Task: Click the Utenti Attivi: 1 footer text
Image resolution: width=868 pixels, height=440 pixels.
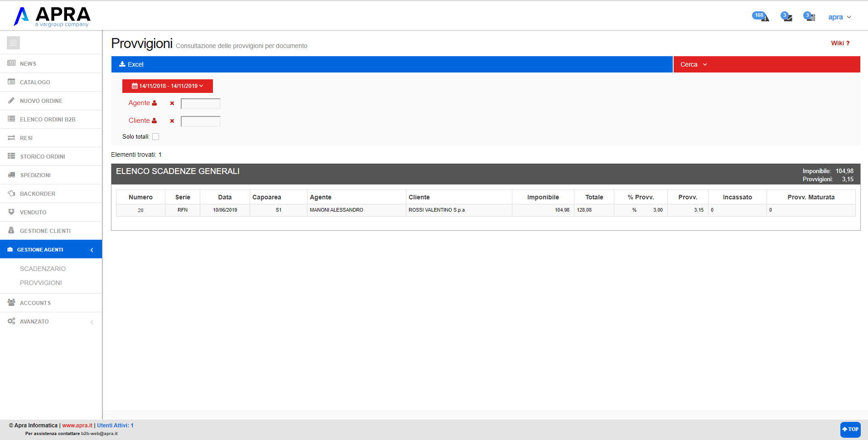Action: [x=115, y=425]
